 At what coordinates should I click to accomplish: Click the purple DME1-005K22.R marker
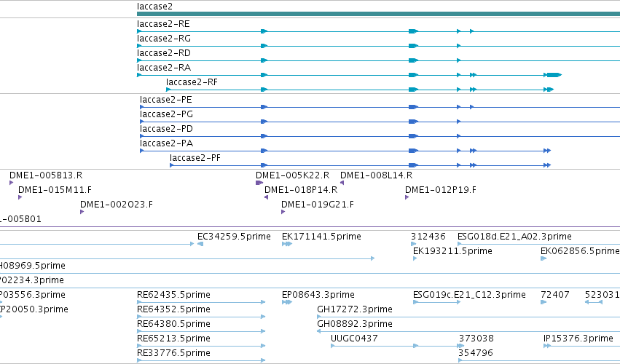[x=259, y=183]
